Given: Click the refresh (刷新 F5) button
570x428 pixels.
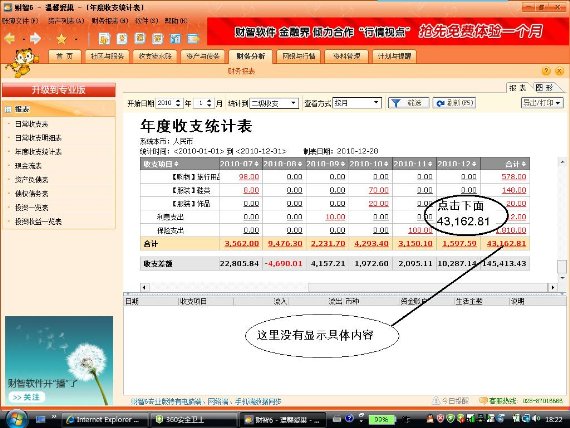Looking at the screenshot, I should pyautogui.click(x=454, y=103).
